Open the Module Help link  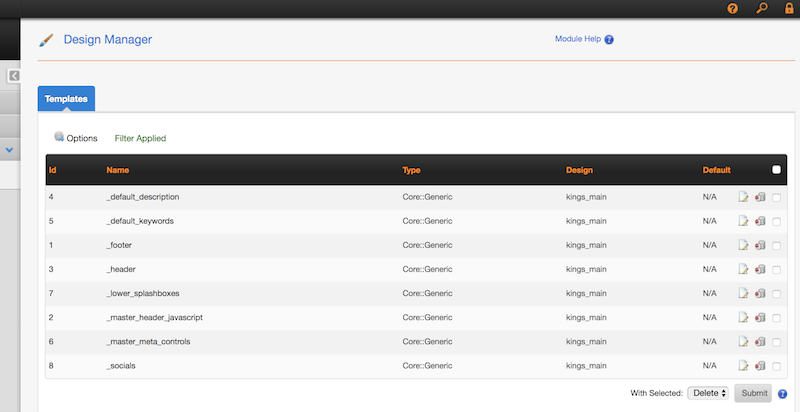tap(576, 39)
